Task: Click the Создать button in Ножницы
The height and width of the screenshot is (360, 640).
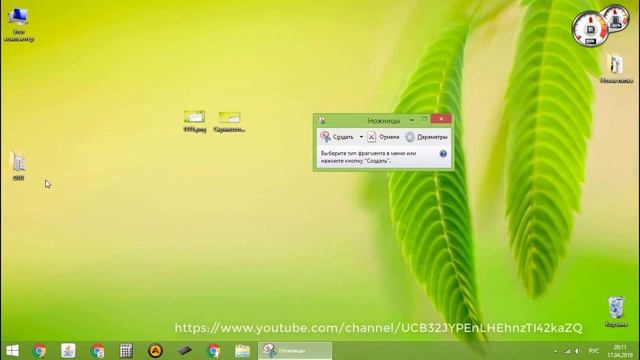Action: tap(337, 137)
